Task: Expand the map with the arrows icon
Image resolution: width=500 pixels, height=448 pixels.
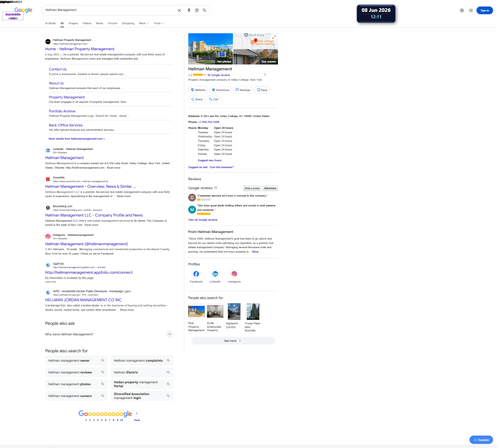Action: tap(274, 37)
